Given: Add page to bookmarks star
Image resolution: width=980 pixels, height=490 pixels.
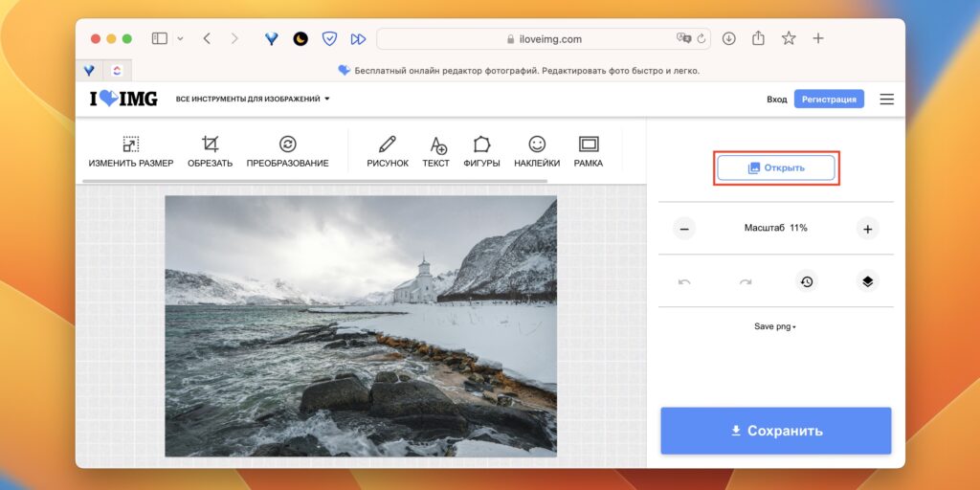Looking at the screenshot, I should click(789, 38).
